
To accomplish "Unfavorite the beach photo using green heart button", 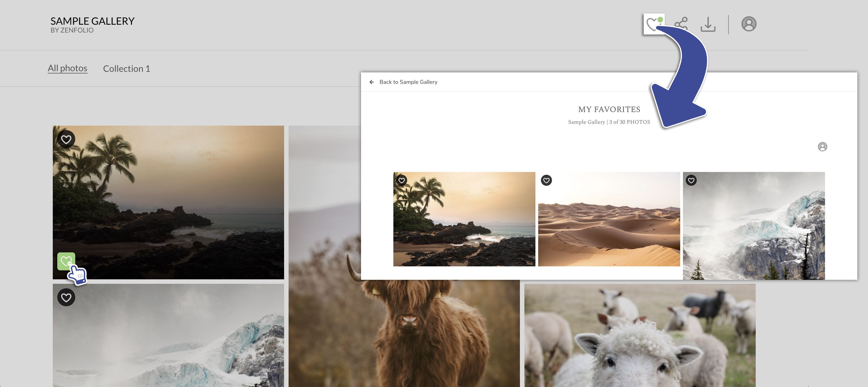I will pos(66,261).
